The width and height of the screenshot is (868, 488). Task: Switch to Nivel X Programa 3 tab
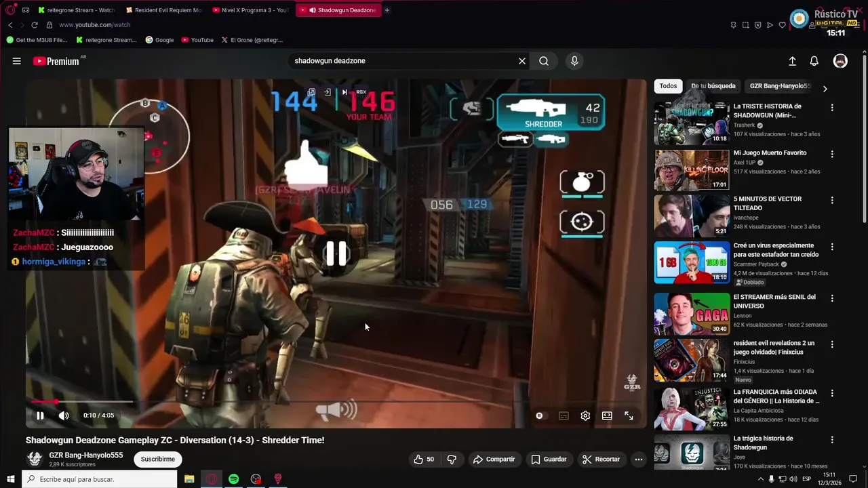tap(250, 10)
